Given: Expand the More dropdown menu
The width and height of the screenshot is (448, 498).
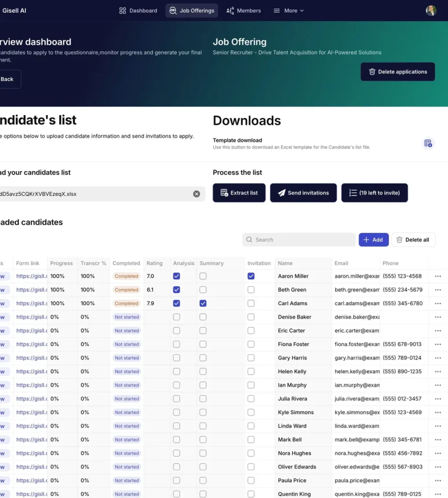Looking at the screenshot, I should [289, 11].
